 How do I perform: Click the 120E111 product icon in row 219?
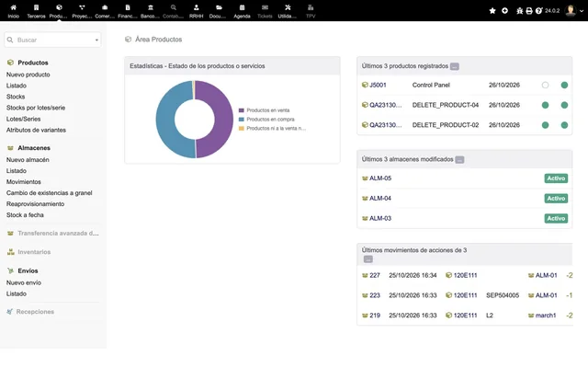pos(448,315)
